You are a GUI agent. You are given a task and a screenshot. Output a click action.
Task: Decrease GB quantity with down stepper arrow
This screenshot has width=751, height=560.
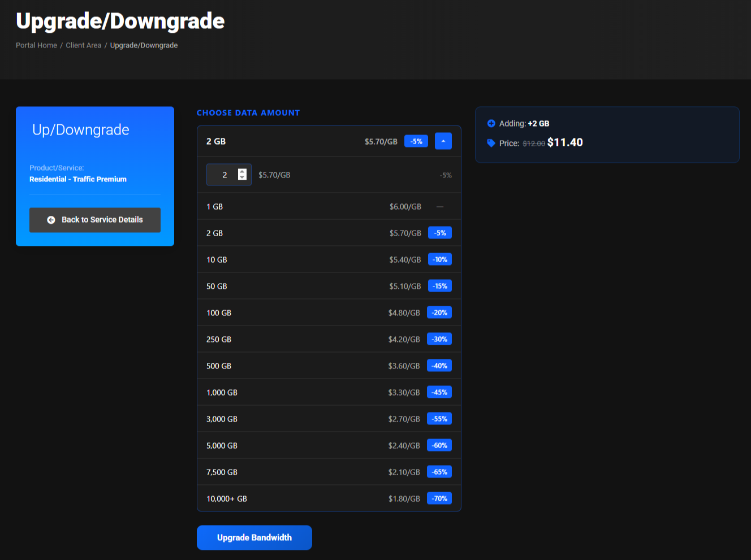click(x=242, y=178)
